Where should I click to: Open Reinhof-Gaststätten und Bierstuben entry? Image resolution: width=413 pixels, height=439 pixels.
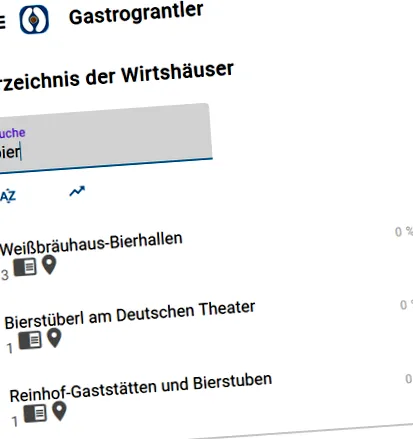click(141, 388)
